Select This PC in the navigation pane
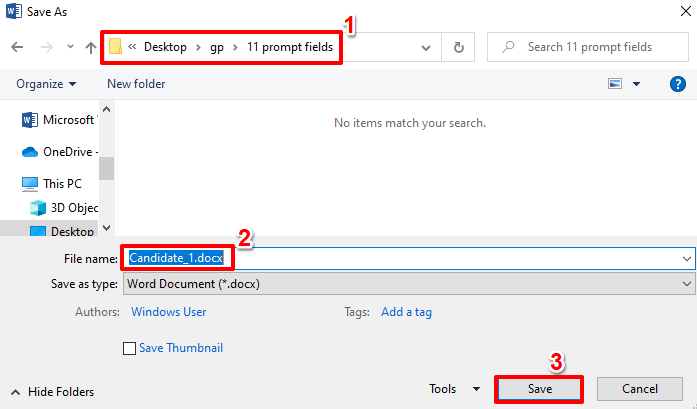The image size is (697, 409). pos(60,184)
